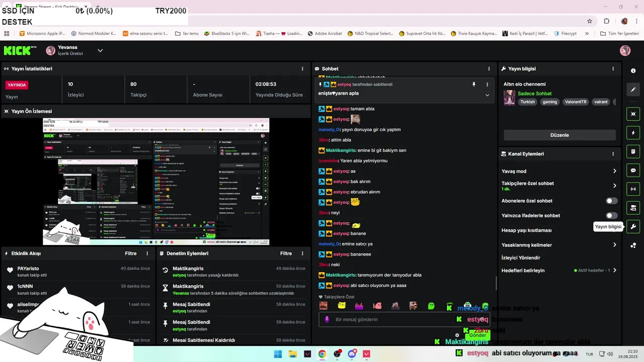Open OBS Studio from the taskbar

[337, 354]
